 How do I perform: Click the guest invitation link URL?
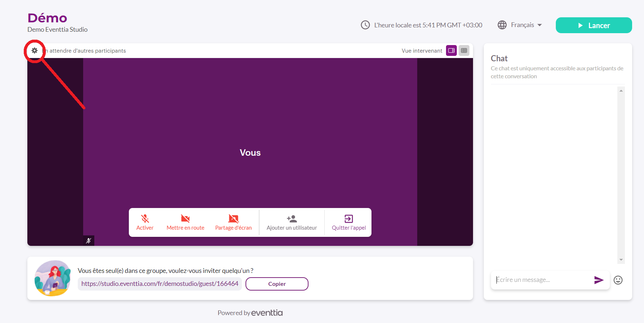[159, 284]
